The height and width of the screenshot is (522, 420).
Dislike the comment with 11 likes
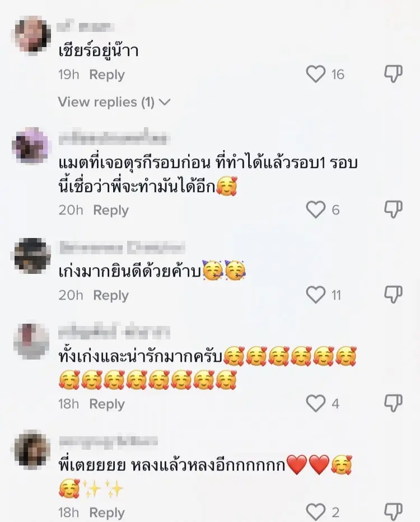pos(393,295)
